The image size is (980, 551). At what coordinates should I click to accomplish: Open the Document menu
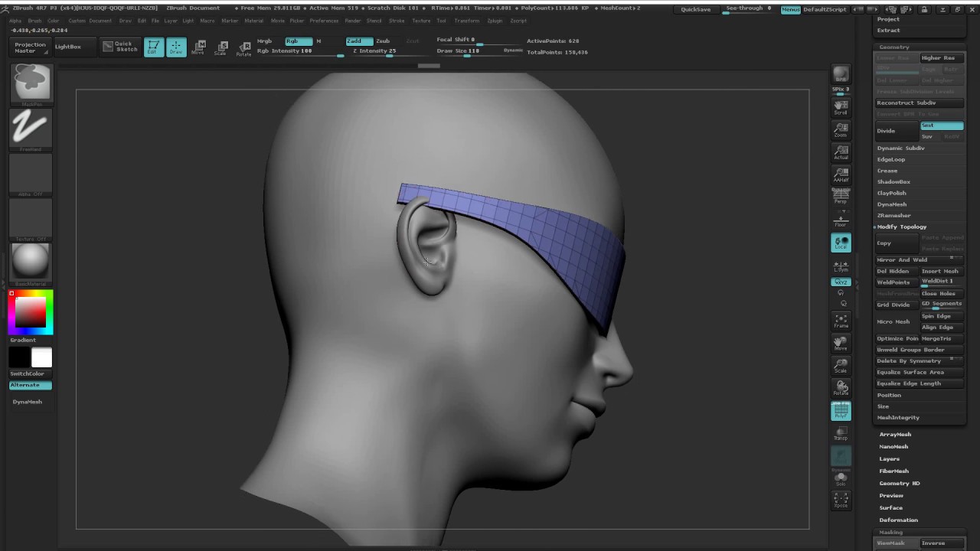click(100, 21)
